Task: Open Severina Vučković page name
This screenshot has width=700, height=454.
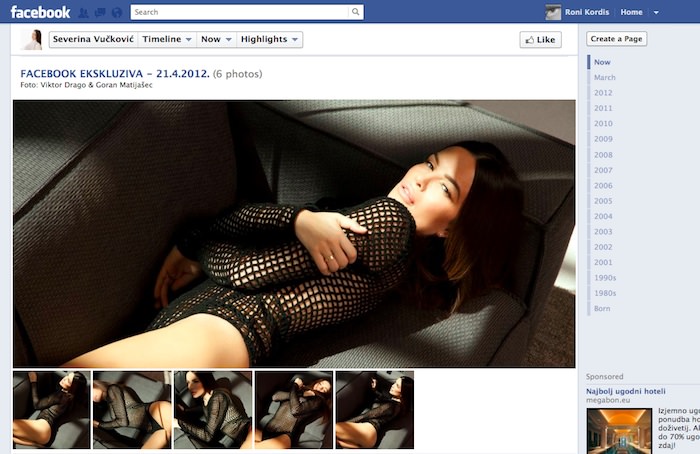Action: [x=93, y=39]
